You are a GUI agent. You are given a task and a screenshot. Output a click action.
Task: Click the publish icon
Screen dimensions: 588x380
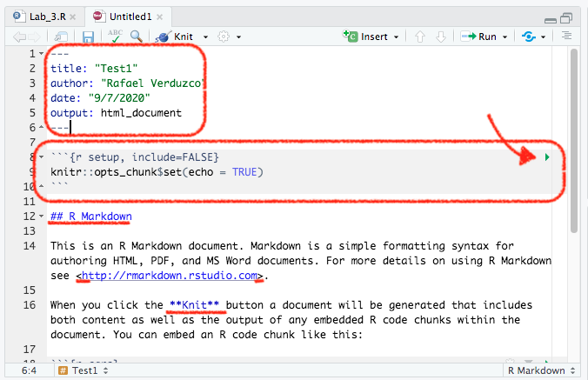tap(528, 37)
